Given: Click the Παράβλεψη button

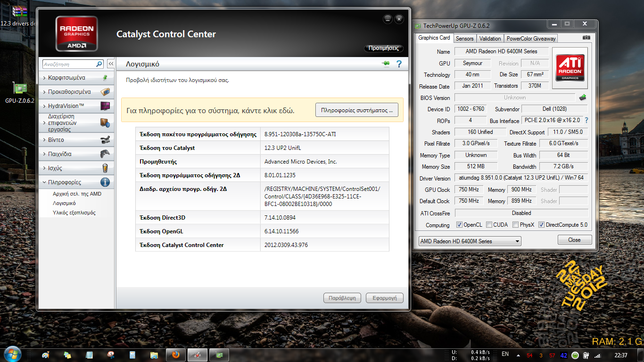Looking at the screenshot, I should pyautogui.click(x=342, y=298).
